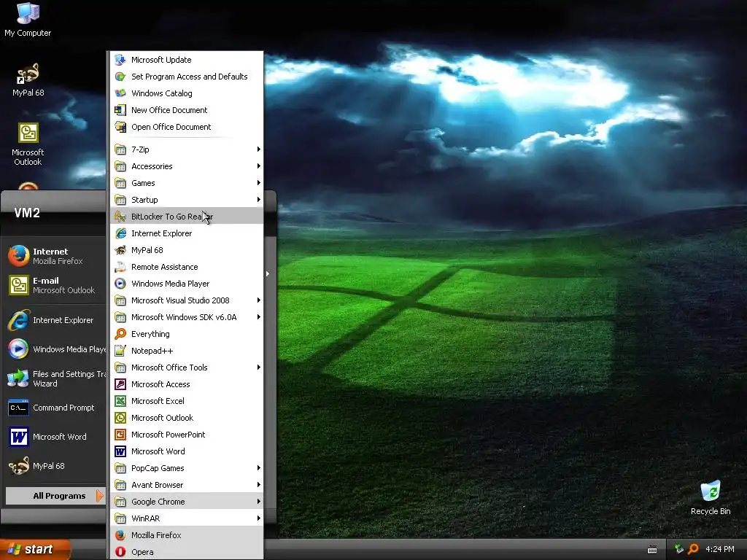Image resolution: width=747 pixels, height=560 pixels.
Task: Click the VM2 user name header
Action: pyautogui.click(x=27, y=213)
